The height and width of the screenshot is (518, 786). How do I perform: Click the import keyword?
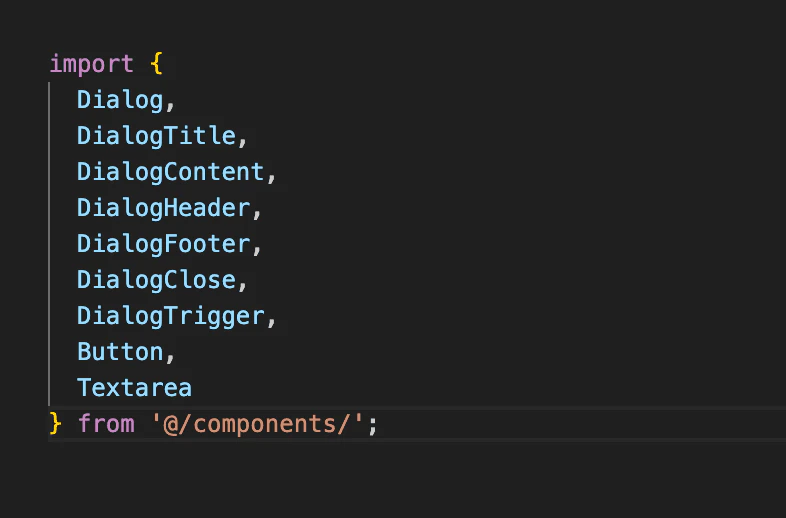[91, 64]
